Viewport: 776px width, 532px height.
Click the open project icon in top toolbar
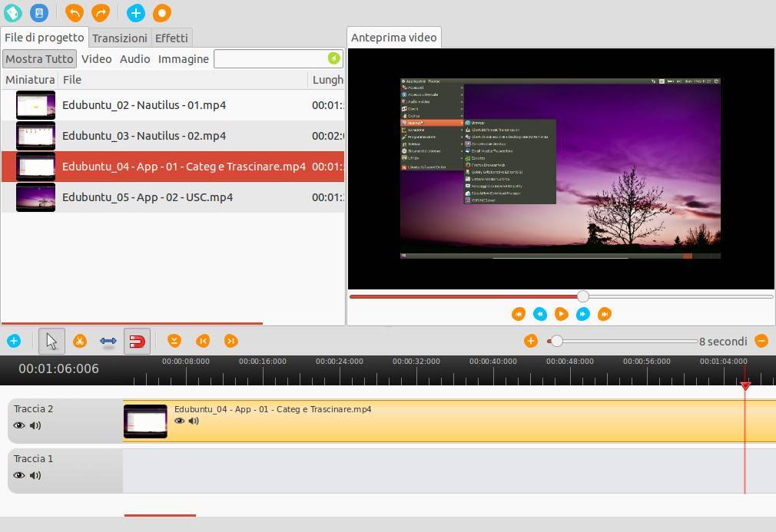12,13
